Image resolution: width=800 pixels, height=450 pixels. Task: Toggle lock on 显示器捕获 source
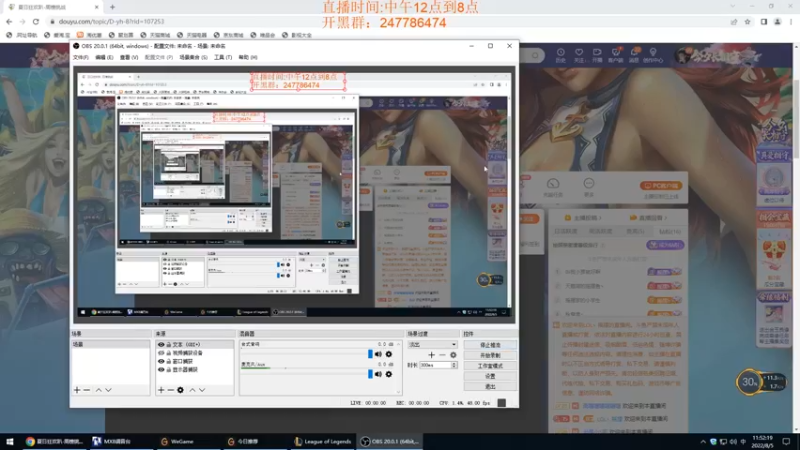pyautogui.click(x=168, y=369)
